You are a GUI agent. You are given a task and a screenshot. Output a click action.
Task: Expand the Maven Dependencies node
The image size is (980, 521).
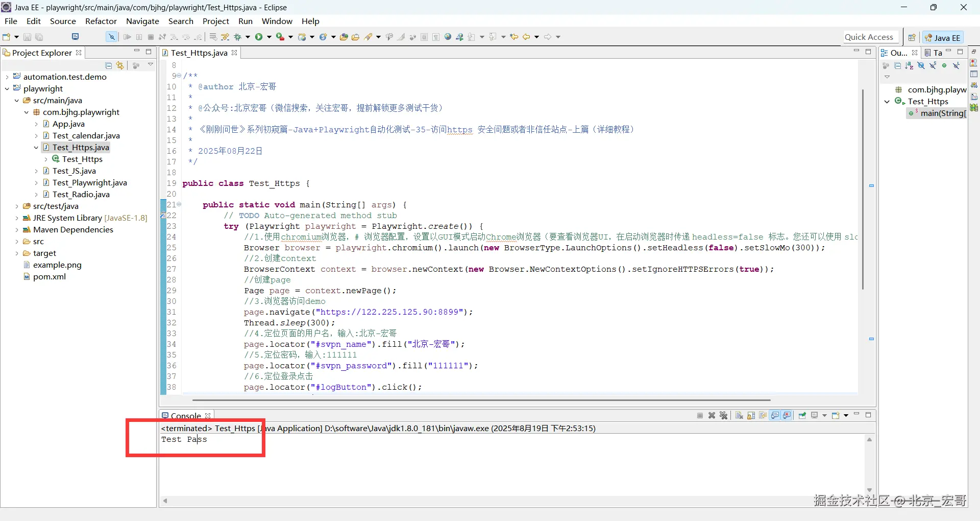tap(17, 230)
